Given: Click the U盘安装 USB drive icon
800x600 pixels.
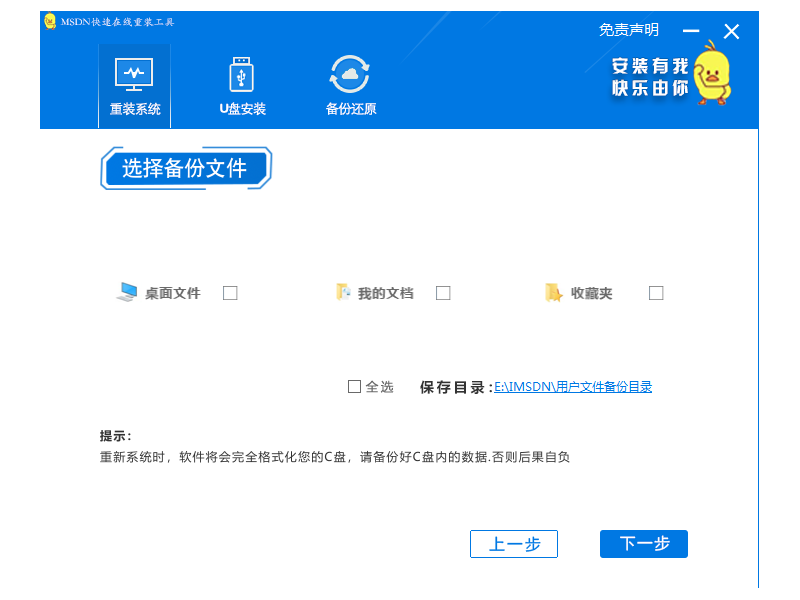Looking at the screenshot, I should point(240,75).
